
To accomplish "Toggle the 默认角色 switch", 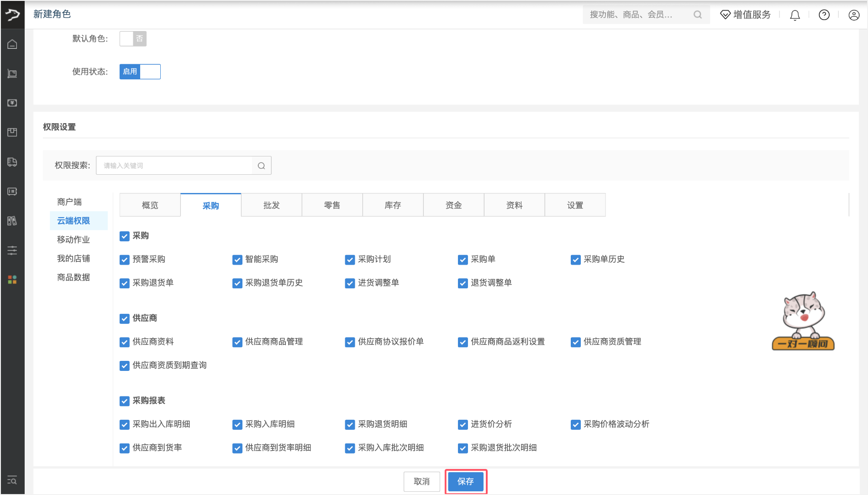I will pyautogui.click(x=133, y=39).
